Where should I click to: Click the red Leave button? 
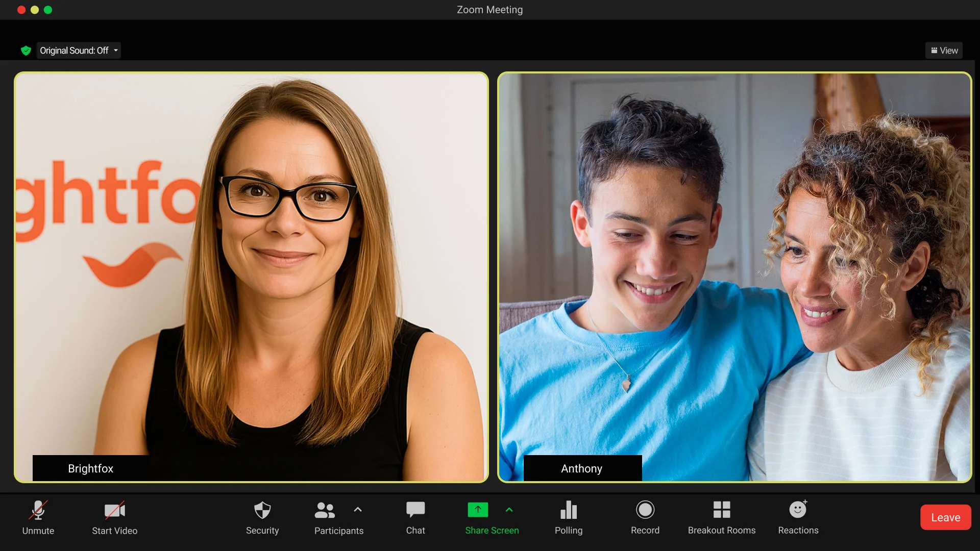pos(945,517)
